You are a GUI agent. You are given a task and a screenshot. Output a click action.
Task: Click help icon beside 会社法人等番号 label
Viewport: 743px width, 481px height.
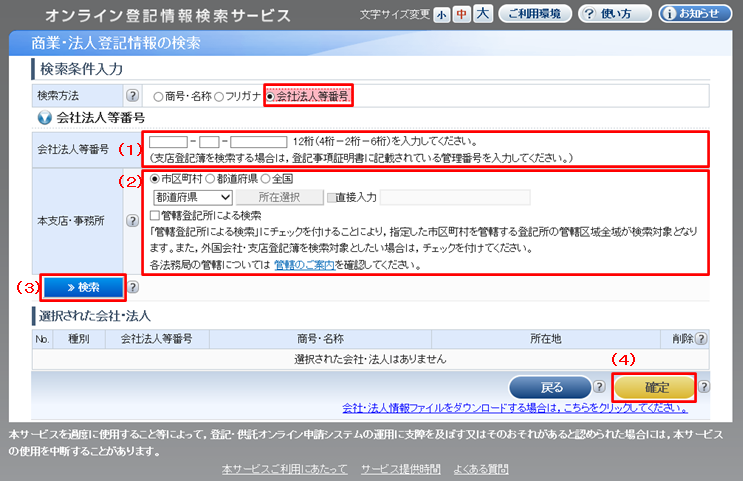pyautogui.click(x=132, y=149)
